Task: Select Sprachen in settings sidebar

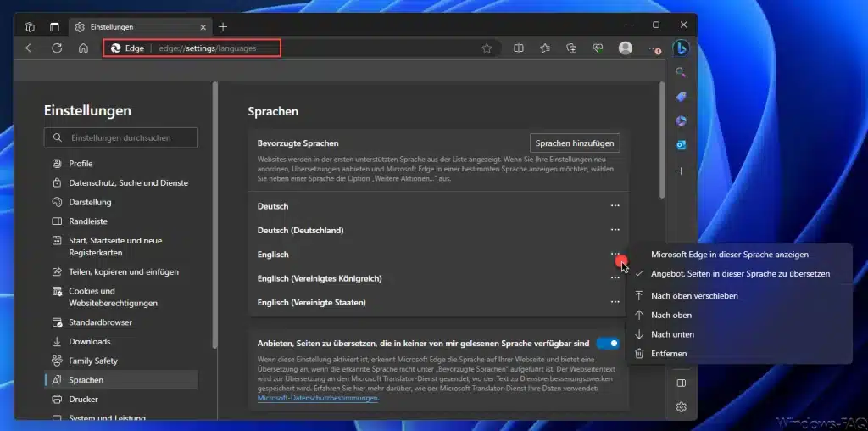Action: point(120,380)
